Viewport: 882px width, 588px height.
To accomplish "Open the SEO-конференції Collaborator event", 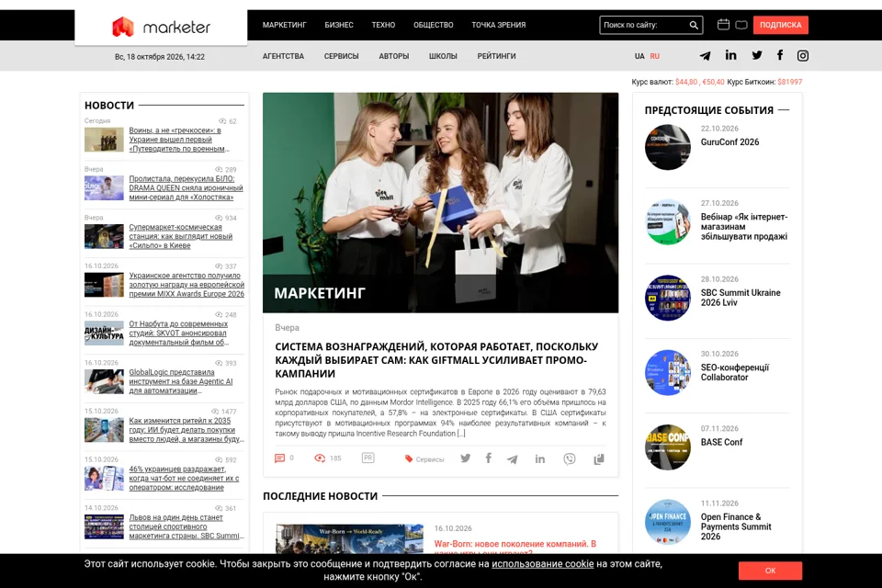I will [735, 372].
